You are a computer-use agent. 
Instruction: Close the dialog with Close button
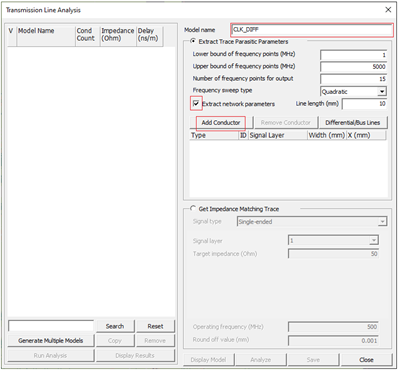coord(366,360)
